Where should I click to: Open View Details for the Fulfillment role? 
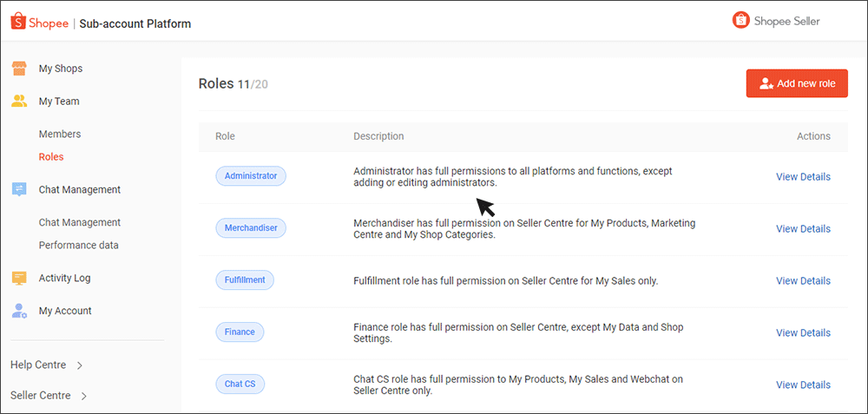[x=803, y=281]
